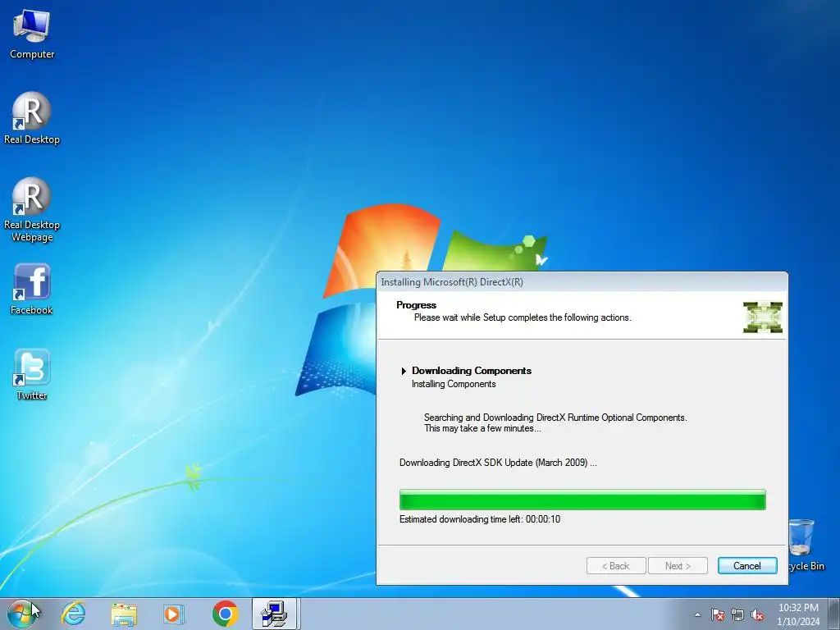Select the Real Desktop shortcut icon

click(32, 118)
